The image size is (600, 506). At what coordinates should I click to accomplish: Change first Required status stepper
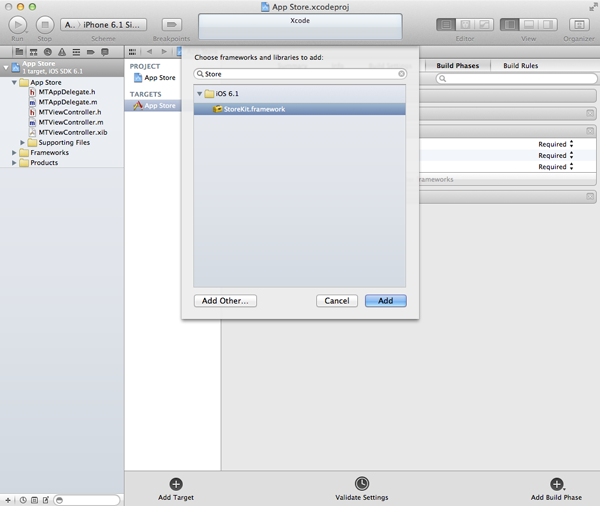571,144
